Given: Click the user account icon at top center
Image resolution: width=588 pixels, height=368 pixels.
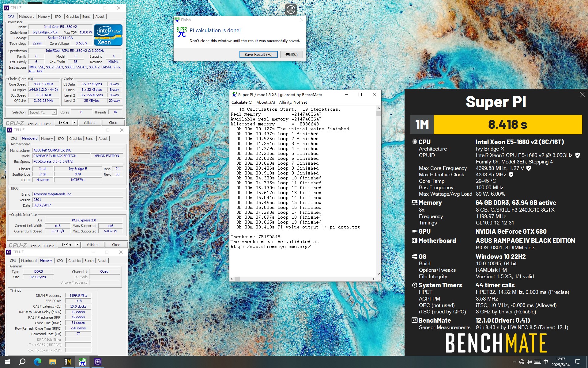Looking at the screenshot, I should [291, 10].
